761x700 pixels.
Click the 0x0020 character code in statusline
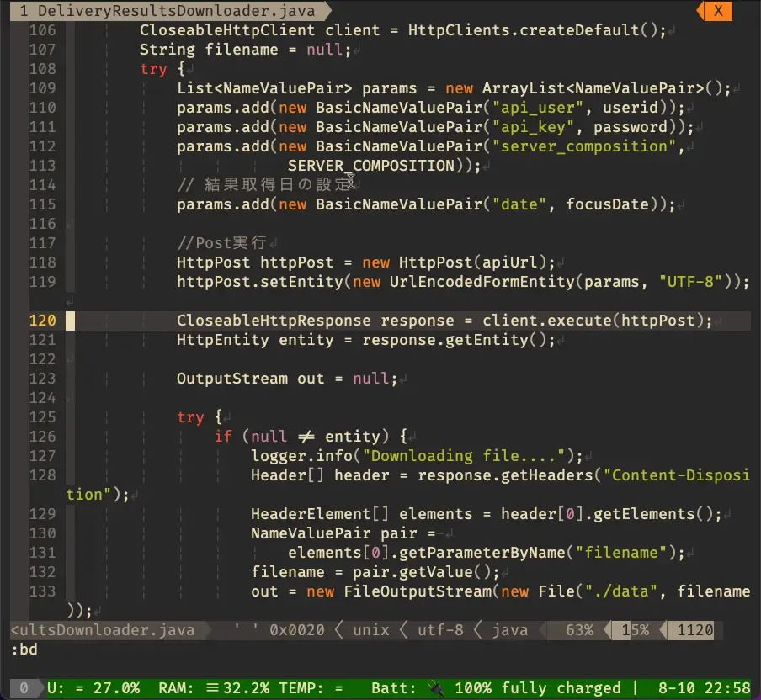click(293, 630)
